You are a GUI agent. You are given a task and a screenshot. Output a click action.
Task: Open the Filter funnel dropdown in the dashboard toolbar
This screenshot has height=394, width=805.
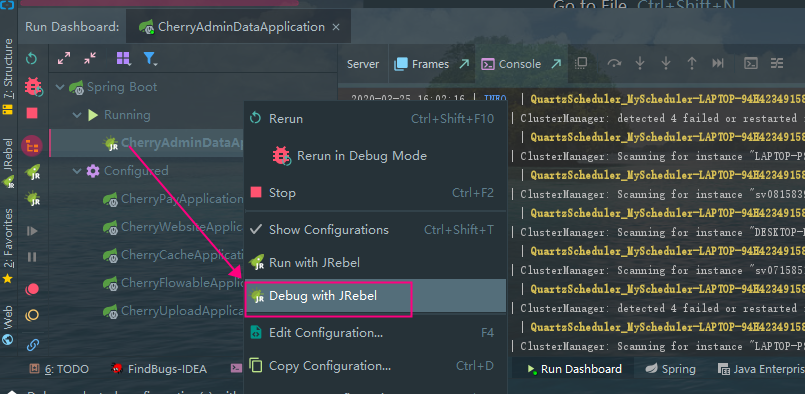150,59
